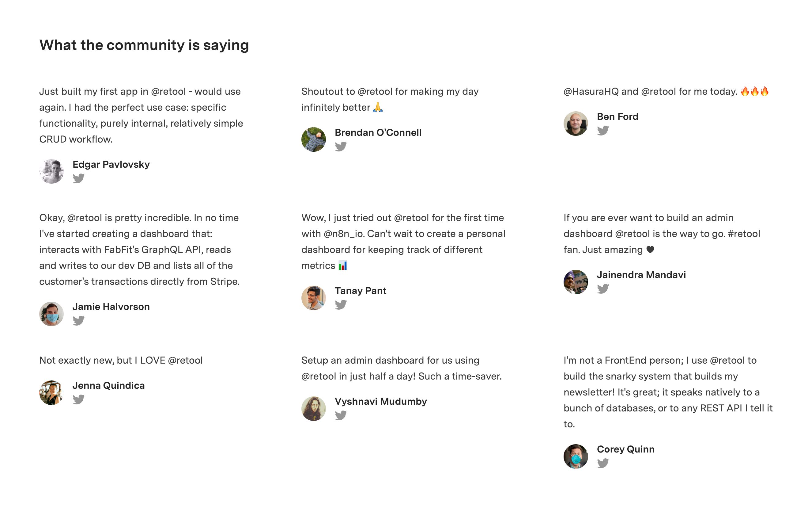The width and height of the screenshot is (812, 508).
Task: Open Brendan O'Connell's avatar image
Action: coord(314,139)
